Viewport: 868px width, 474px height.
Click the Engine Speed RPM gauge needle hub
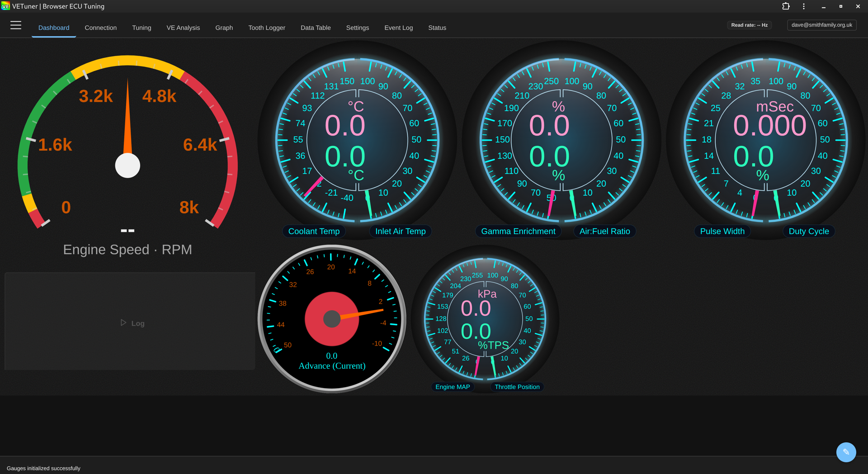click(x=127, y=166)
